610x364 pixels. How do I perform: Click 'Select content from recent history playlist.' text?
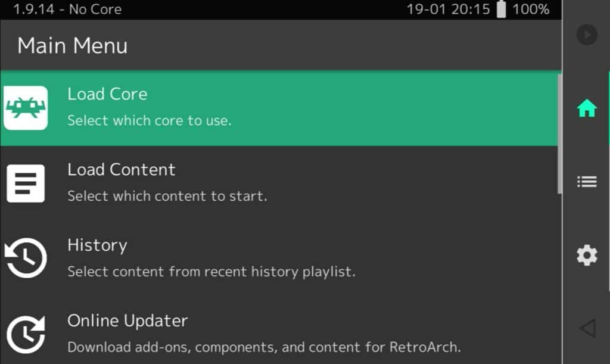[x=211, y=272]
